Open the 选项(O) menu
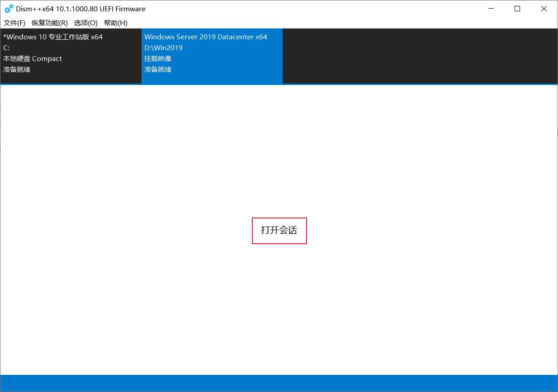The height and width of the screenshot is (392, 558). [86, 23]
